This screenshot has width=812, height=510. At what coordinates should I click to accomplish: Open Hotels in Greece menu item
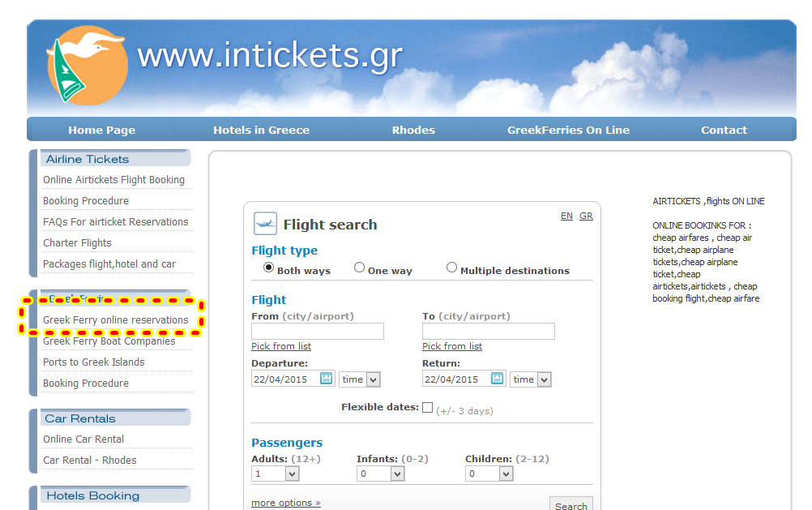coord(262,130)
